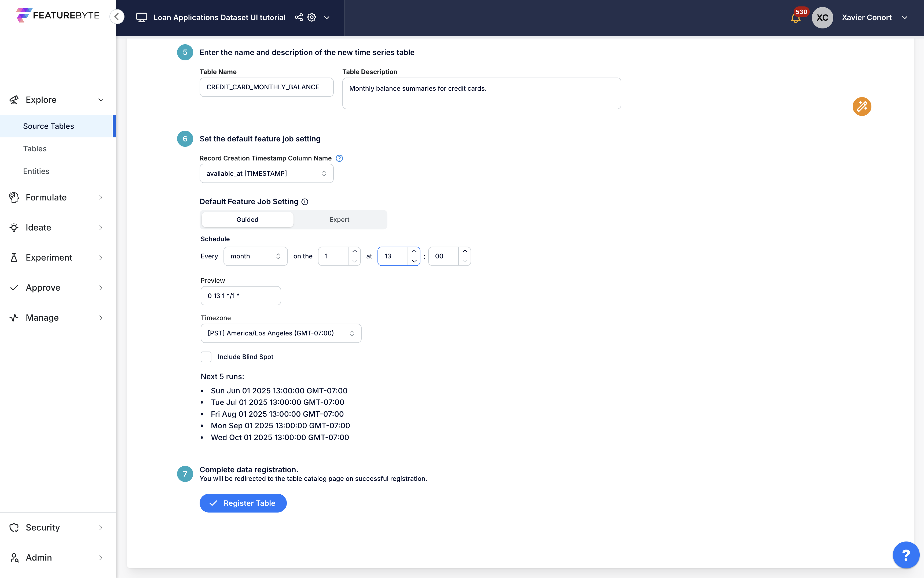Viewport: 924px width, 578px height.
Task: Open Record Creation Timestamp column dropdown
Action: 266,174
